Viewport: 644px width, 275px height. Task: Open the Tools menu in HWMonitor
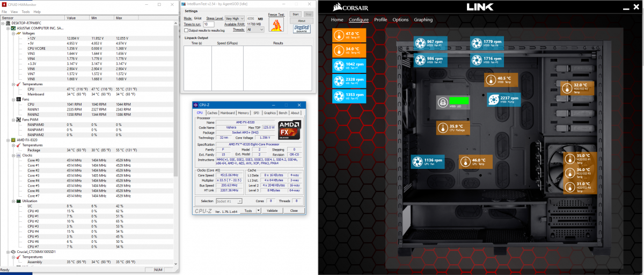pos(25,11)
